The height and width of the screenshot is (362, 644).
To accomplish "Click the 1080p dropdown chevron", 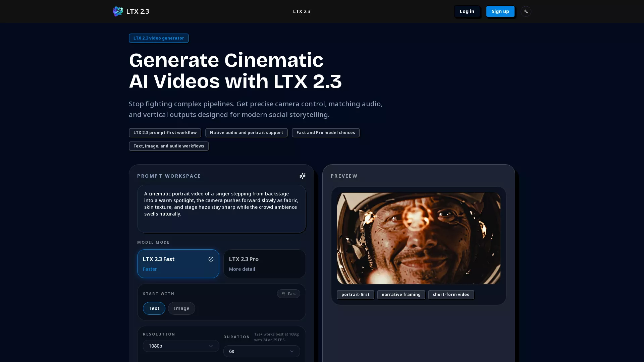I will pyautogui.click(x=211, y=346).
